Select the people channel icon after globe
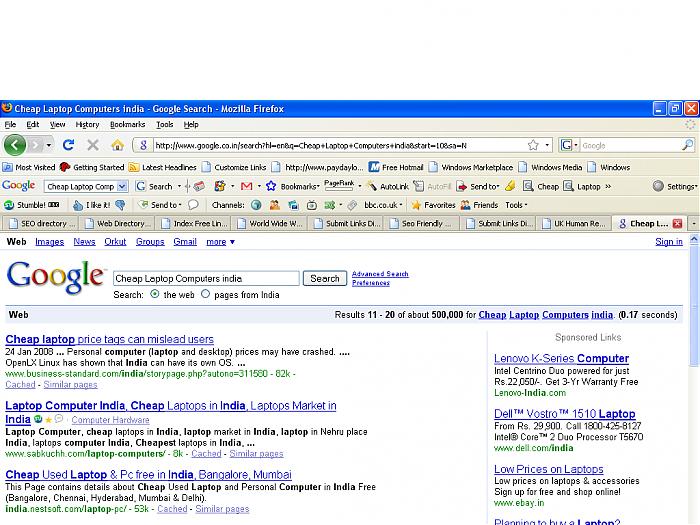 [x=275, y=205]
